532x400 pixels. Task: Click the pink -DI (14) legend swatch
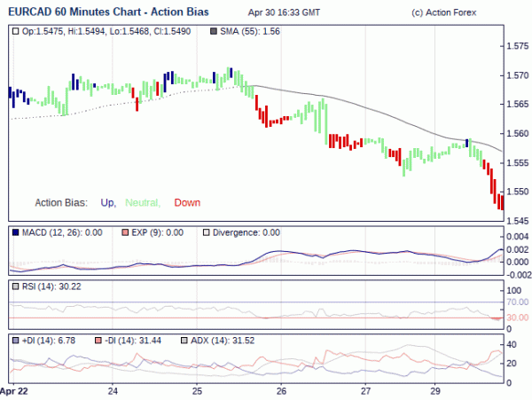98,341
